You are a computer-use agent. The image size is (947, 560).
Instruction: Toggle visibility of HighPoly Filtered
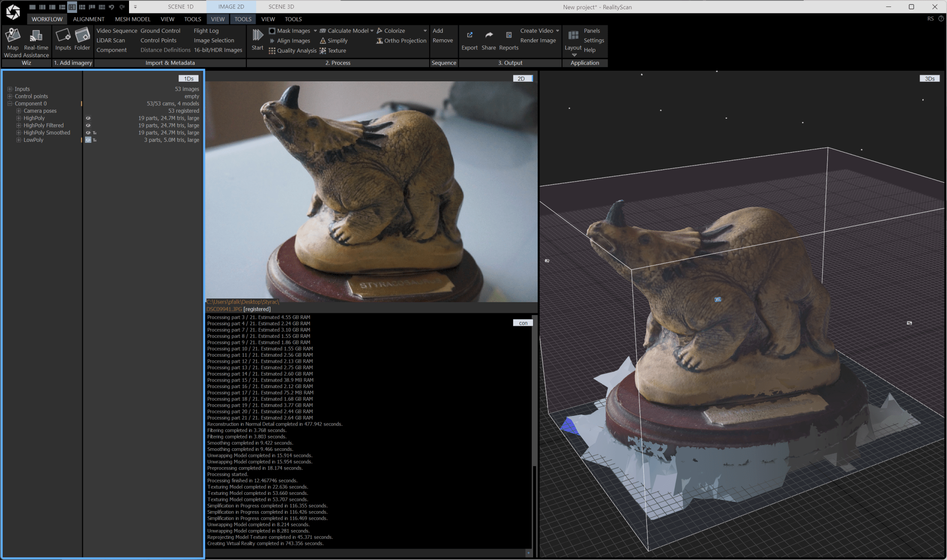[x=88, y=125]
